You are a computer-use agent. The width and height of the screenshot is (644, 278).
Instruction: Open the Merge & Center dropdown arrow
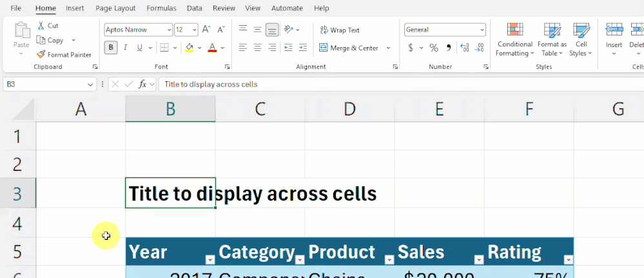[388, 48]
